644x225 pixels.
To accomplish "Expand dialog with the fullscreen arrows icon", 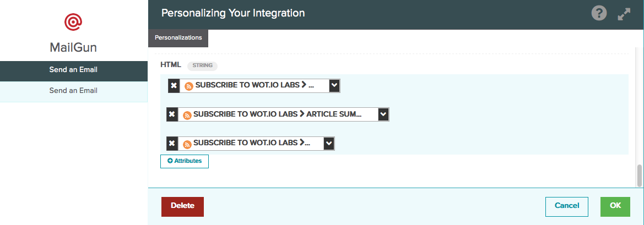I will coord(624,14).
